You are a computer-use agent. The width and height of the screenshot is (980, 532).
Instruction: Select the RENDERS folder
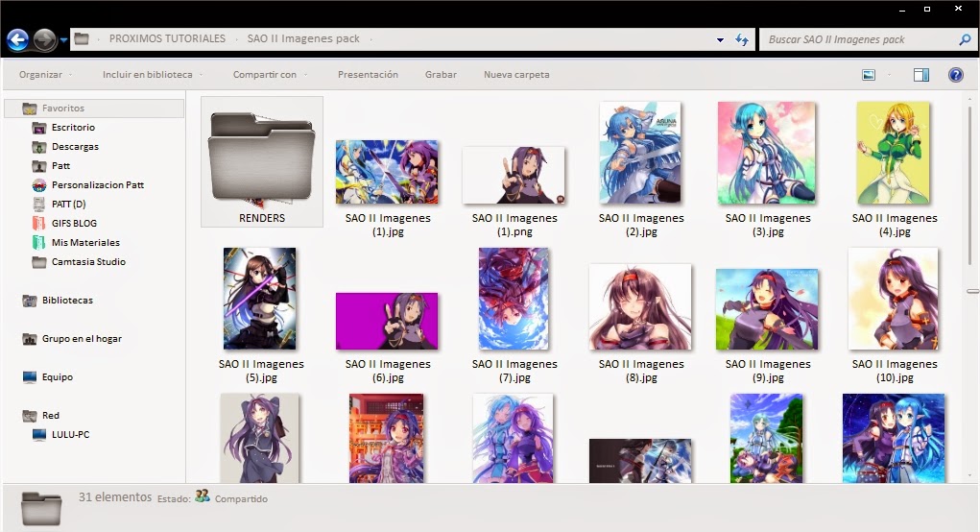click(x=262, y=162)
